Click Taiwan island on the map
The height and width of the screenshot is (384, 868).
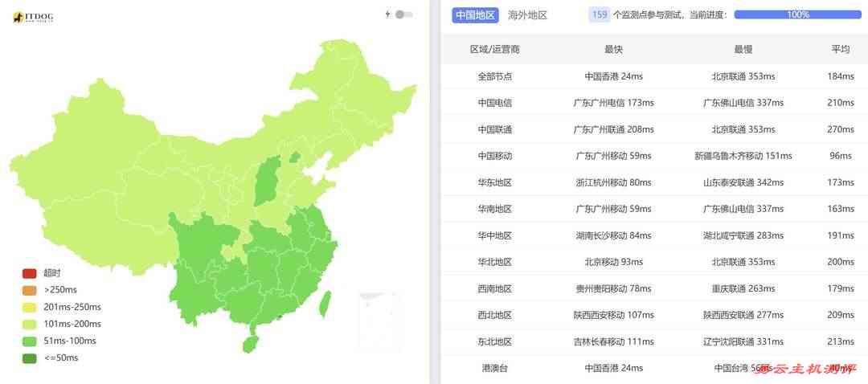point(325,304)
